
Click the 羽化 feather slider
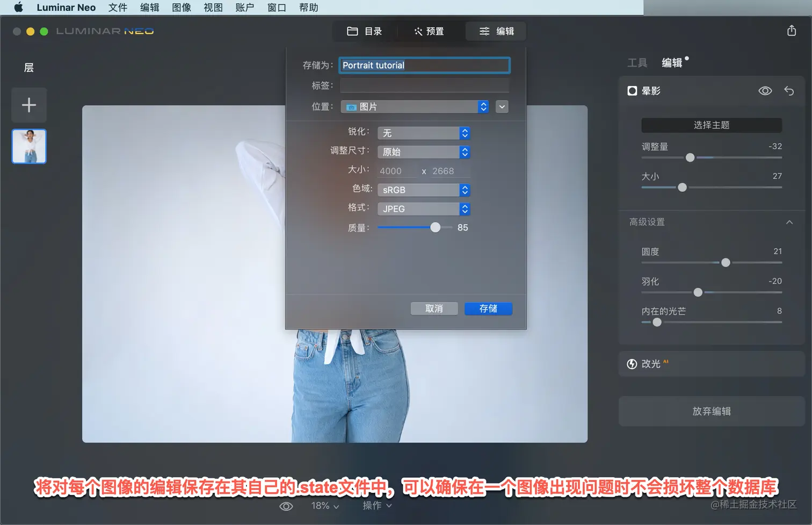pos(712,292)
